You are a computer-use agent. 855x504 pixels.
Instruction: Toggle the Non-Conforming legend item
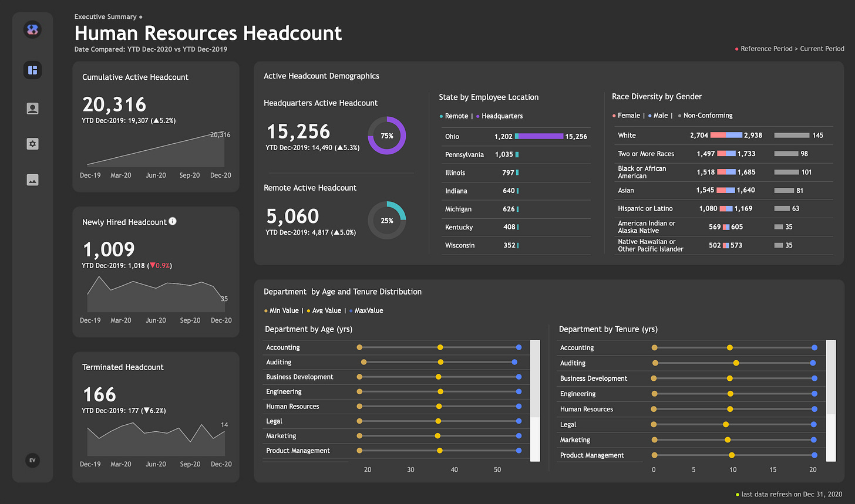707,116
